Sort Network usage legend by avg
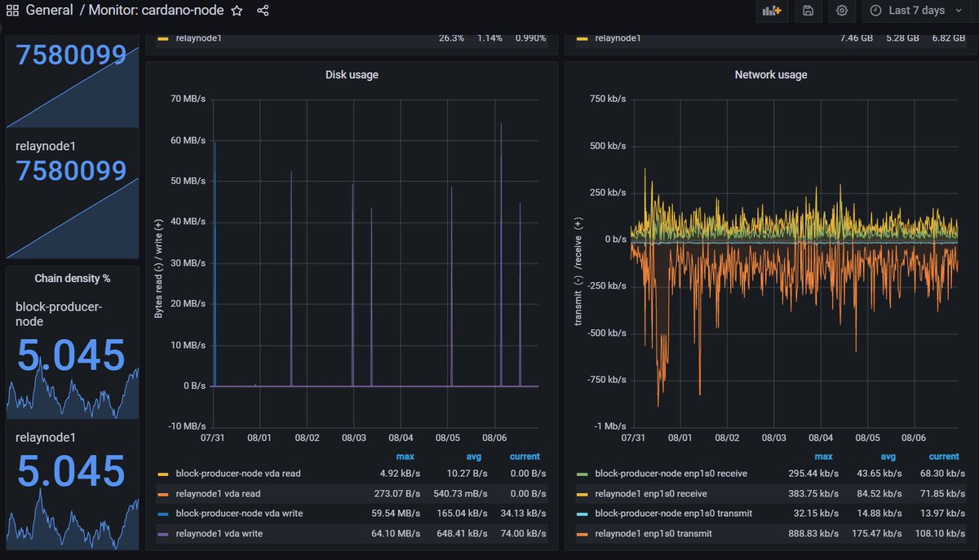 pyautogui.click(x=888, y=456)
